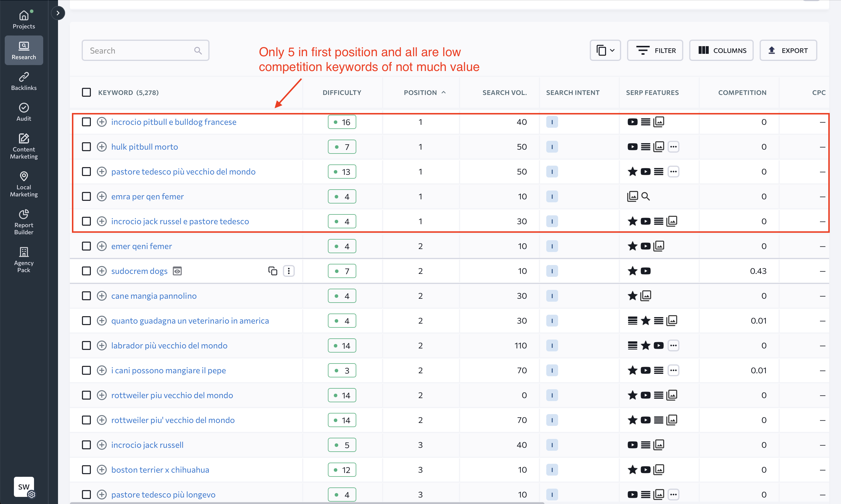Open three-dot menu for 'sudocrem dogs'
The image size is (841, 504).
(289, 271)
